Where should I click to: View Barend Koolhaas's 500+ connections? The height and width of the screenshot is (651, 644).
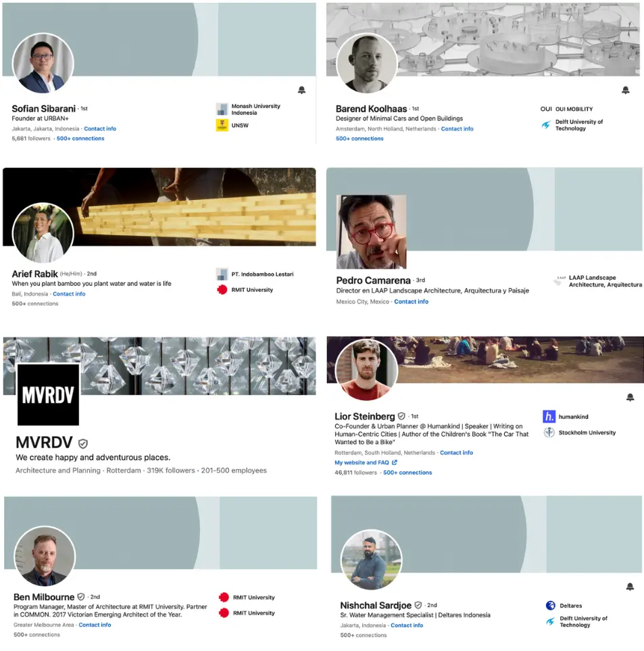click(360, 139)
